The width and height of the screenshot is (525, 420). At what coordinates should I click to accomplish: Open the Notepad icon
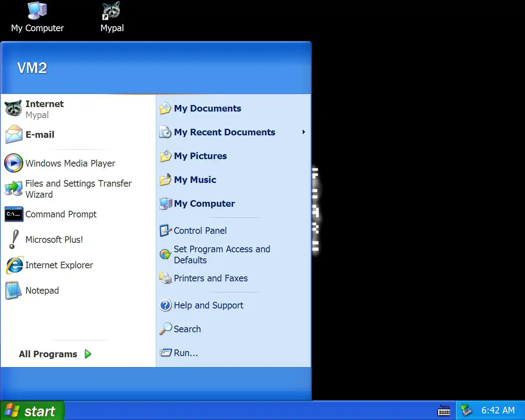click(x=13, y=290)
